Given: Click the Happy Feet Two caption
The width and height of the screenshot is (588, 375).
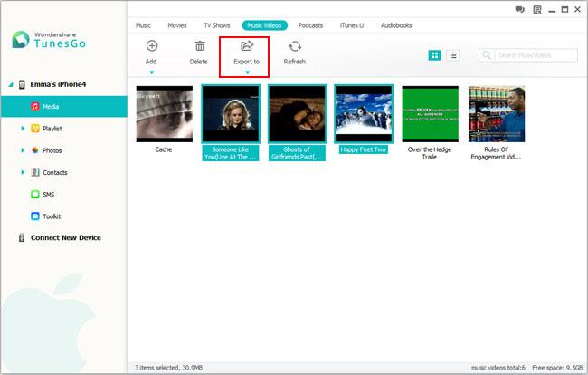Looking at the screenshot, I should (363, 149).
